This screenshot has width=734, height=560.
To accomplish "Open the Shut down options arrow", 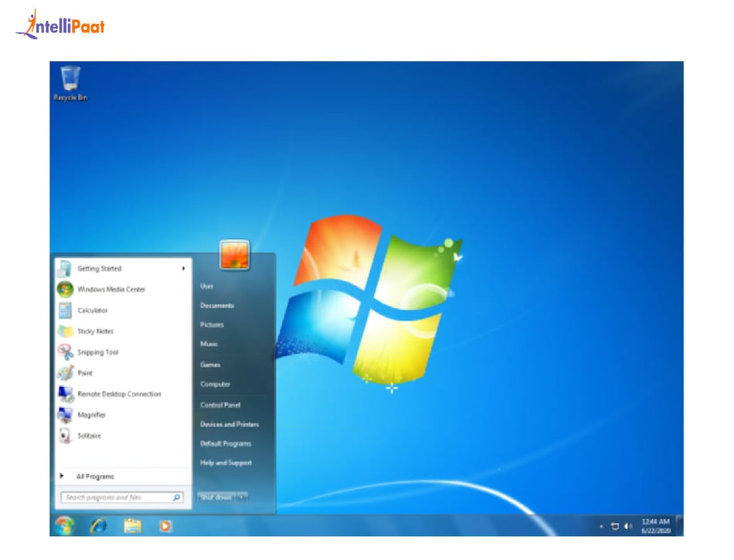I will (242, 497).
